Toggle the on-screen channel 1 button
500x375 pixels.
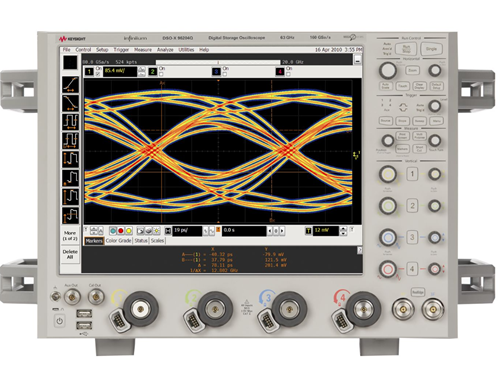point(89,72)
